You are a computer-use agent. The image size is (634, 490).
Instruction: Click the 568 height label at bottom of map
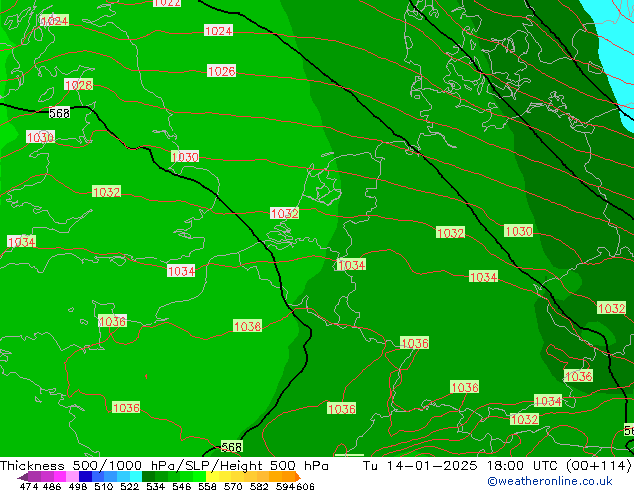click(x=232, y=447)
